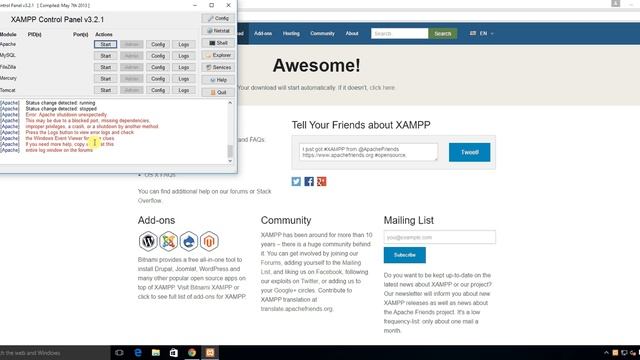Share on Twitter via the bird icon
The height and width of the screenshot is (360, 640).
(296, 182)
